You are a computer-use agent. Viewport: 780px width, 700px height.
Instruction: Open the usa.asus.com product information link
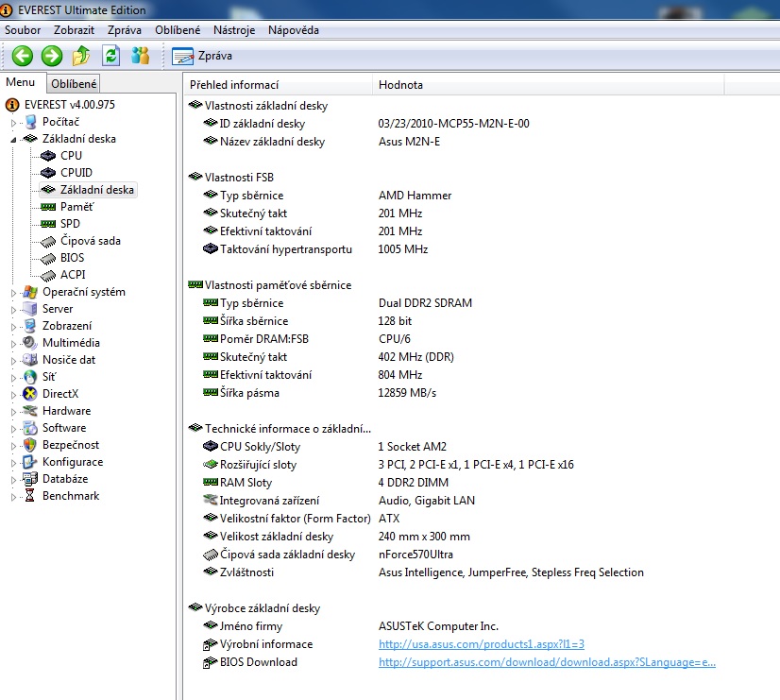[482, 643]
